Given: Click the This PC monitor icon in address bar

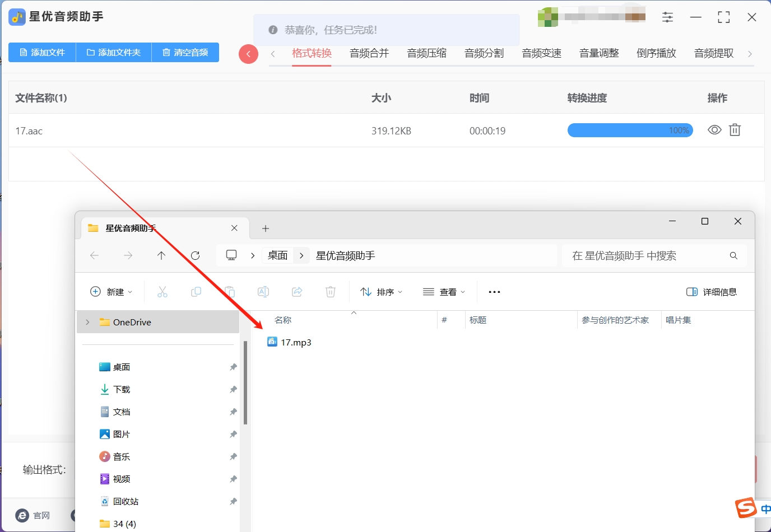Looking at the screenshot, I should (x=231, y=255).
